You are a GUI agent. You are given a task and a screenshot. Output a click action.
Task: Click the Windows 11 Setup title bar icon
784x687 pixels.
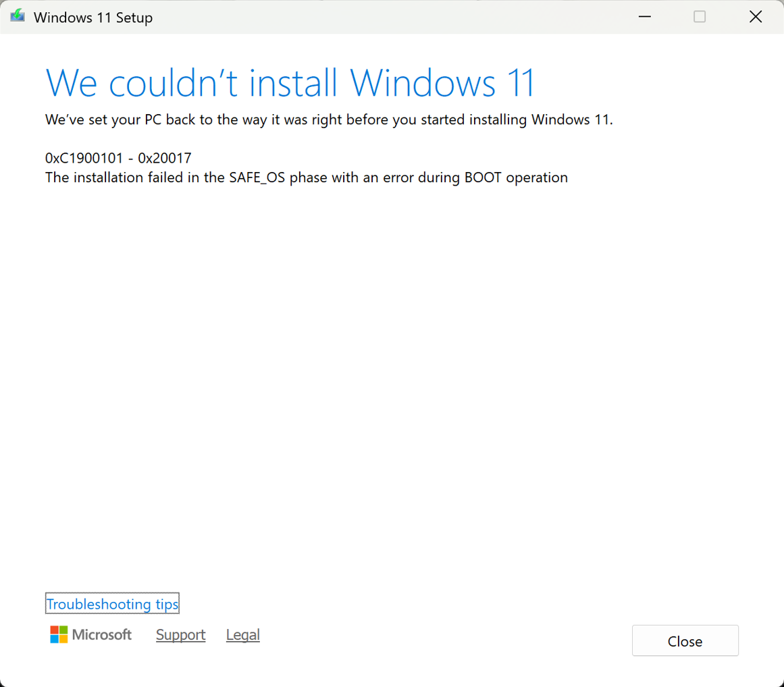click(x=17, y=16)
